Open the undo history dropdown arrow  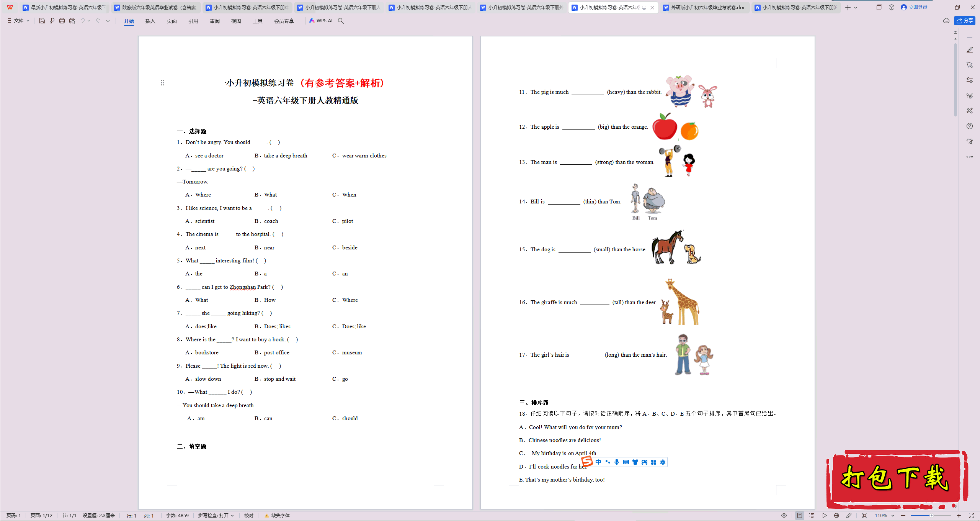[x=89, y=21]
